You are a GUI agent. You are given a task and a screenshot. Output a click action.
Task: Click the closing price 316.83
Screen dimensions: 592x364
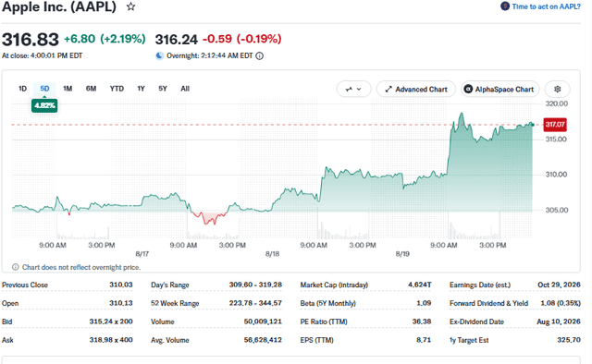coord(31,40)
